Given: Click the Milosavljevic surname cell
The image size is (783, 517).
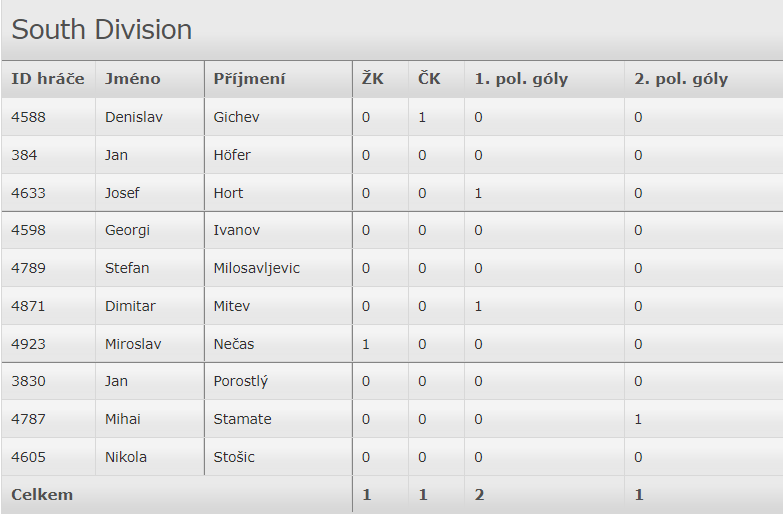Looking at the screenshot, I should click(256, 268).
